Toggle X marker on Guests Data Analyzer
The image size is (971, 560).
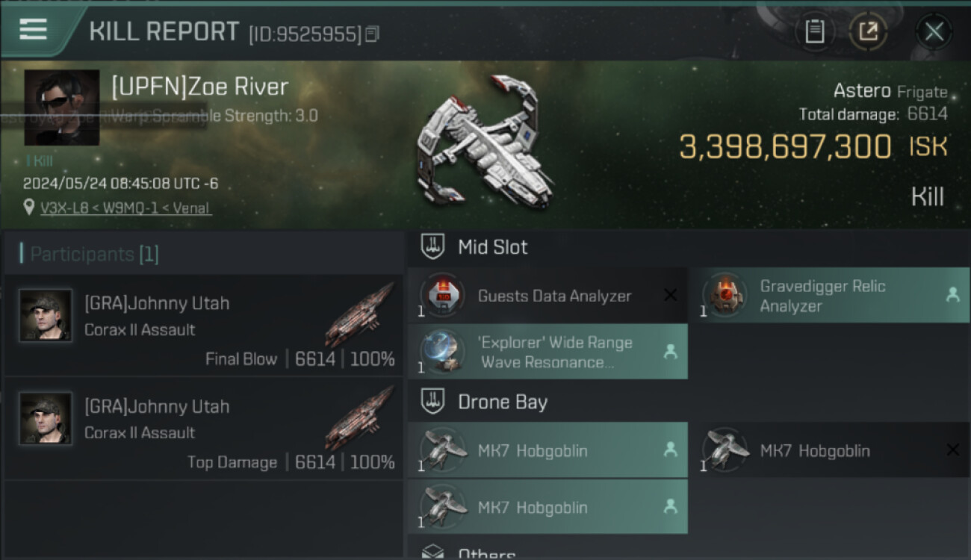tap(670, 296)
